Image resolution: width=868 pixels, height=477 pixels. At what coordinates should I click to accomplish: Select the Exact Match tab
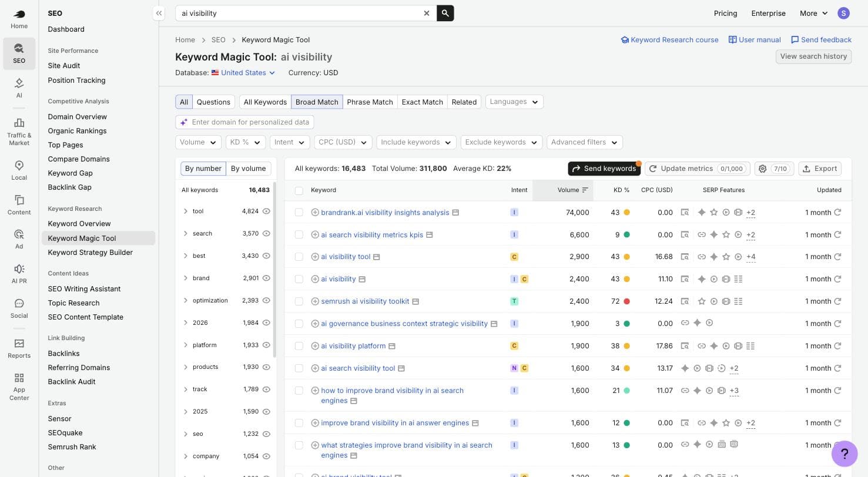pyautogui.click(x=422, y=102)
